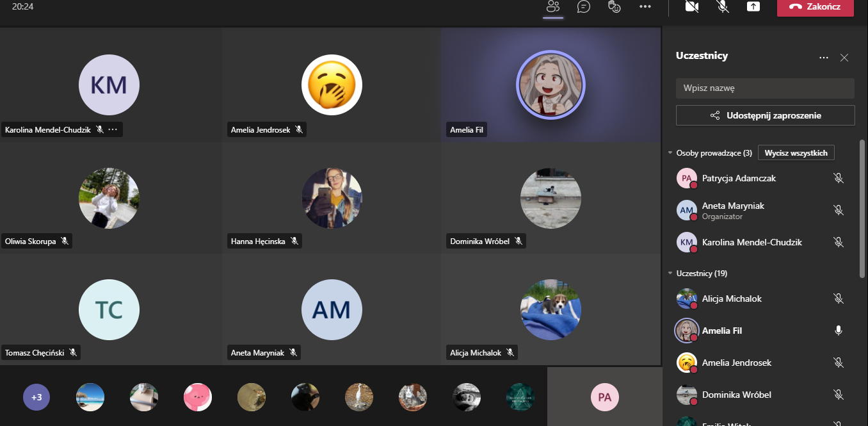This screenshot has height=426, width=868.
Task: Select Alicja Michalok in participant list
Action: [762, 299]
